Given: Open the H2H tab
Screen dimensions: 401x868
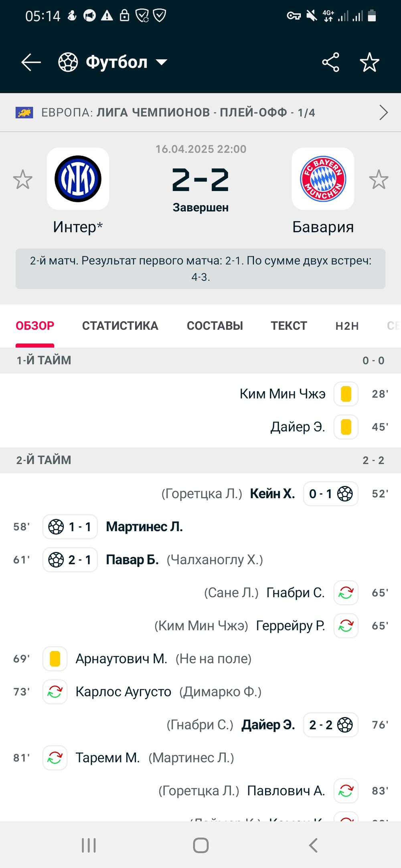Looking at the screenshot, I should 347,326.
